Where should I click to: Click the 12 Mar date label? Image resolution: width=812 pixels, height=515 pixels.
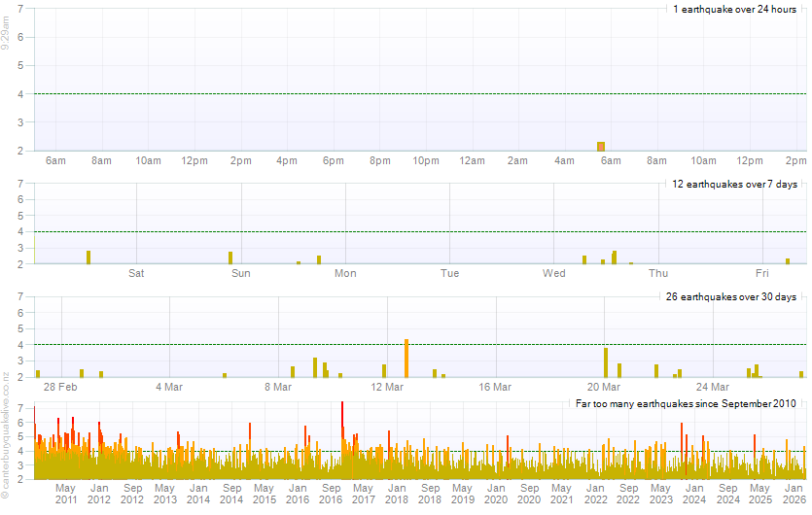click(387, 387)
